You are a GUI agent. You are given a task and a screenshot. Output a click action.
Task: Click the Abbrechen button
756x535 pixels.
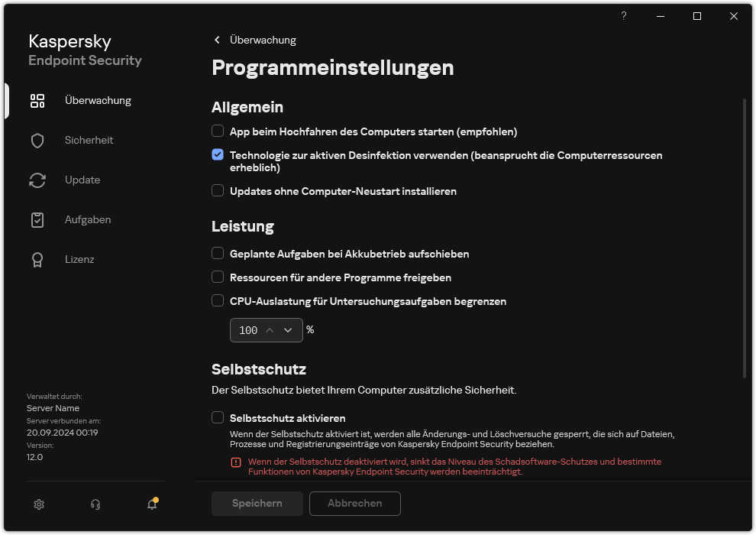[354, 504]
